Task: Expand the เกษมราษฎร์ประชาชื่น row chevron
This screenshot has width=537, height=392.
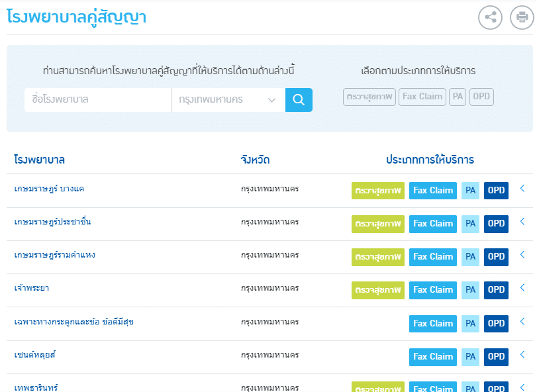Action: [522, 222]
